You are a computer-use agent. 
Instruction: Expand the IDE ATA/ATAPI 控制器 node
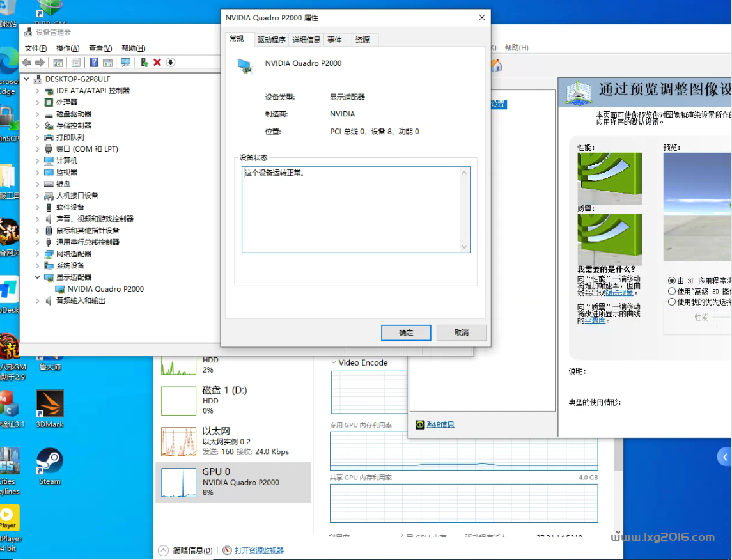click(37, 91)
